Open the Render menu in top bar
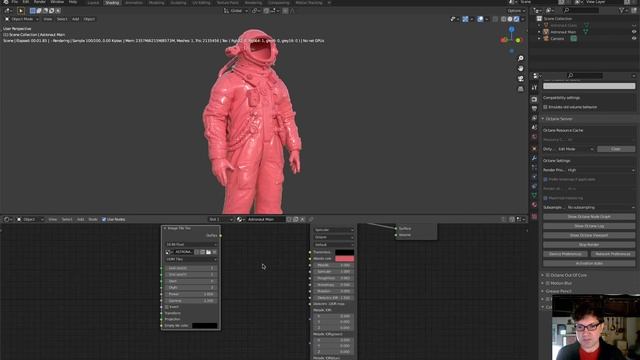This screenshot has height=360, width=640. pos(40,2)
